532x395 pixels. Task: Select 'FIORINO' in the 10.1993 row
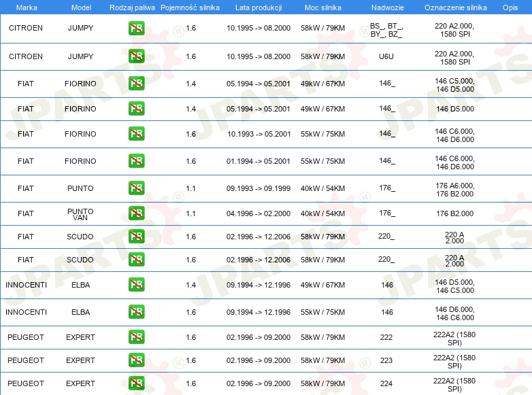[80, 134]
